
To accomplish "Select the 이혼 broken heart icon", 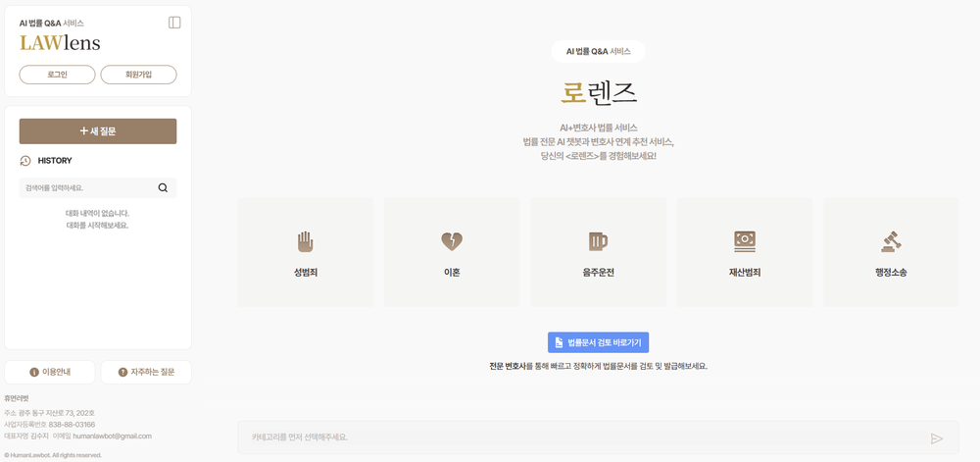I will pos(451,241).
